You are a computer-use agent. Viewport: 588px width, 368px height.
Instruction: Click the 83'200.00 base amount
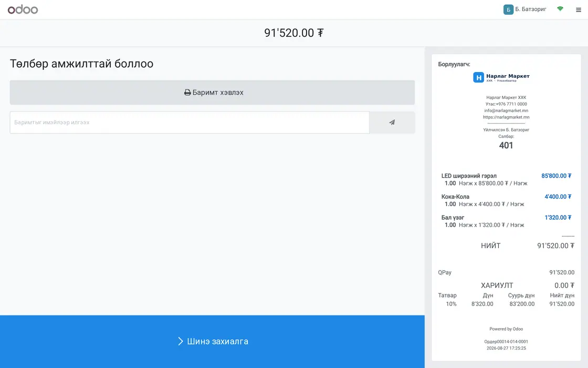click(x=522, y=304)
